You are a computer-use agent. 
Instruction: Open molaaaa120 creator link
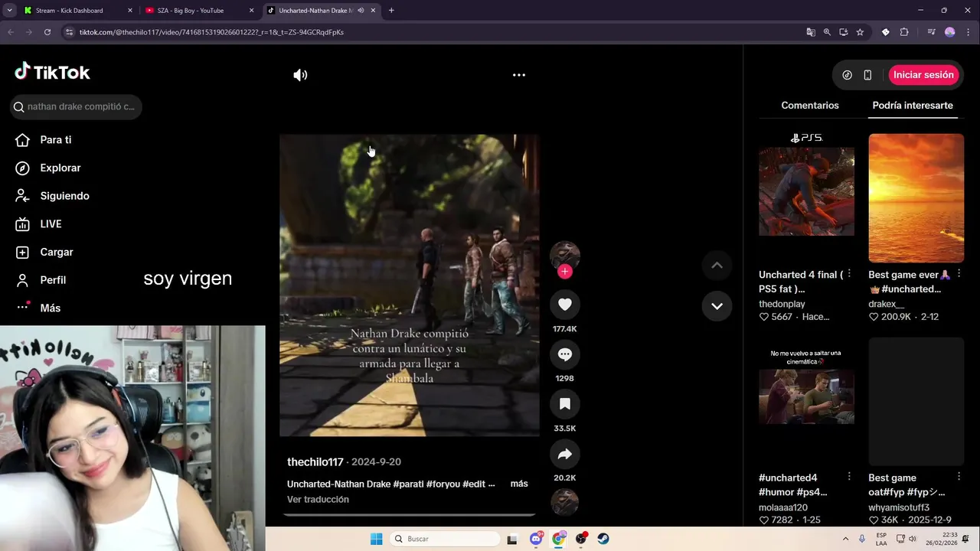tap(783, 507)
